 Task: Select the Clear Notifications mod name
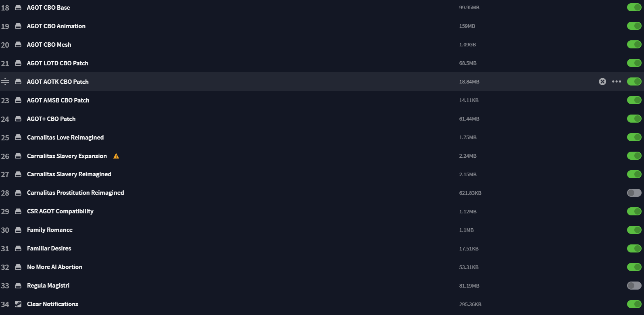52,304
